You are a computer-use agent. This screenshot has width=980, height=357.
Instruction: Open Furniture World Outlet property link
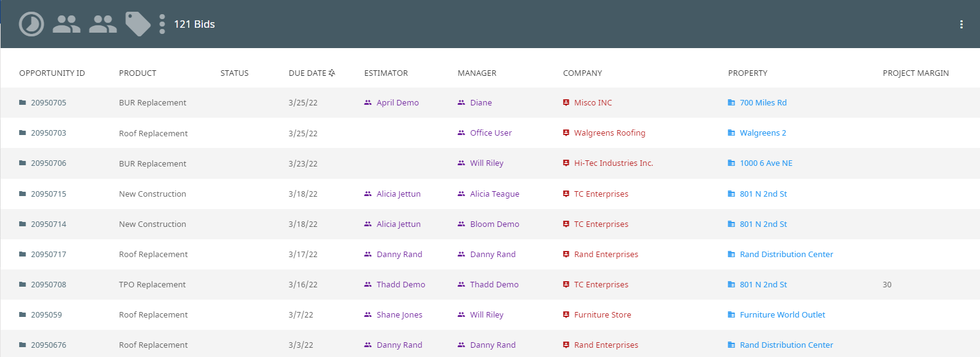[x=783, y=314]
